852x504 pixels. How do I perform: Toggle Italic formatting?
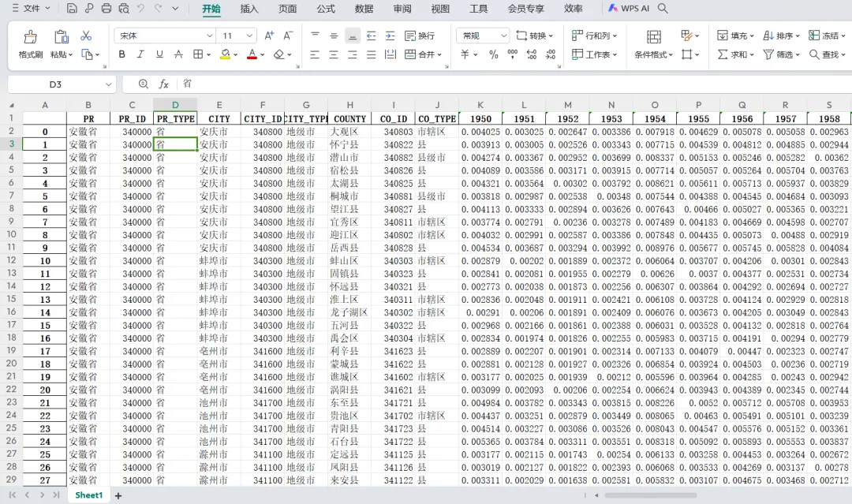click(140, 54)
